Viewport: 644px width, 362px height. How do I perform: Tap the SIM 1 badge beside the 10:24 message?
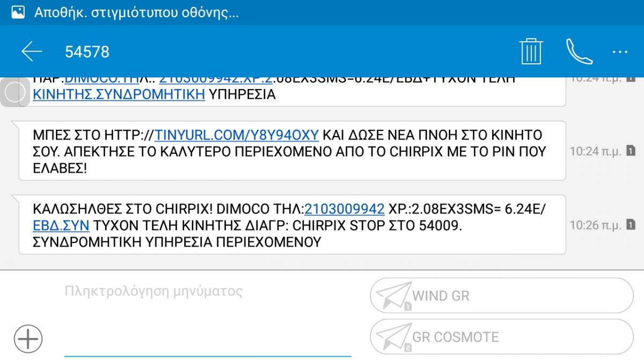(x=631, y=151)
